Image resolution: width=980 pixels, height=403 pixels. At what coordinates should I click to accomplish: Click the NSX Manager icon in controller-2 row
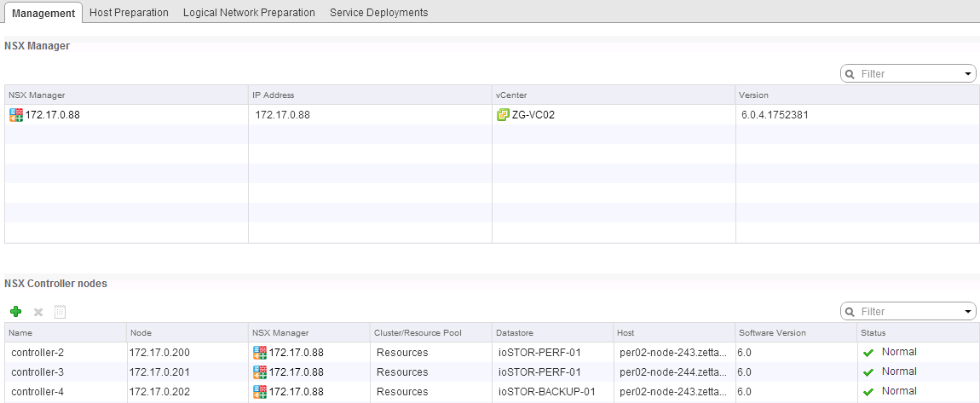coord(260,353)
